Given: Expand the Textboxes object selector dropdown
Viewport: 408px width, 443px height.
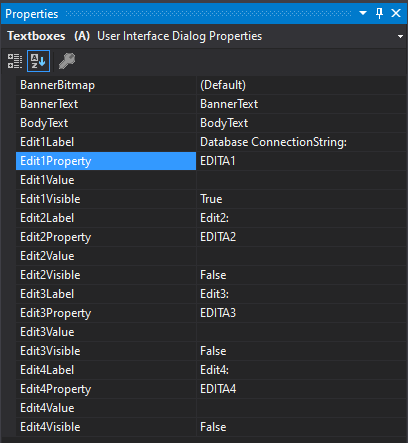Looking at the screenshot, I should [400, 36].
